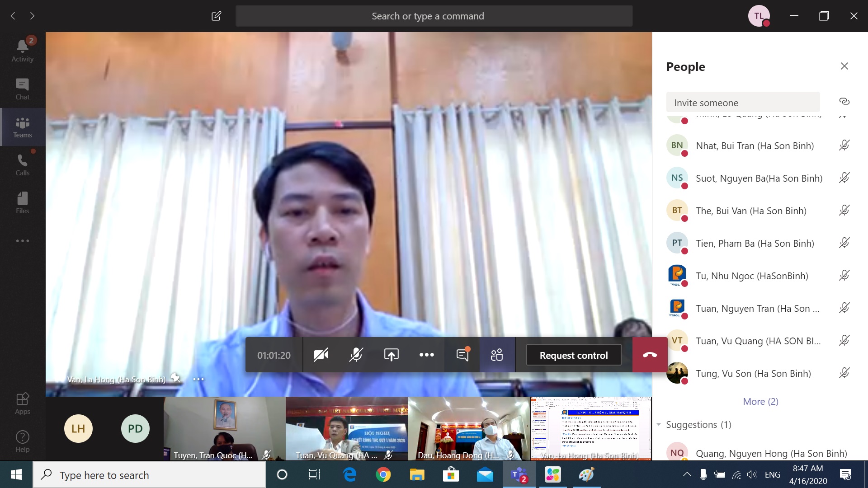Click muted mic icon beside Nhat, Bui Tran
The width and height of the screenshot is (868, 488).
pyautogui.click(x=844, y=145)
